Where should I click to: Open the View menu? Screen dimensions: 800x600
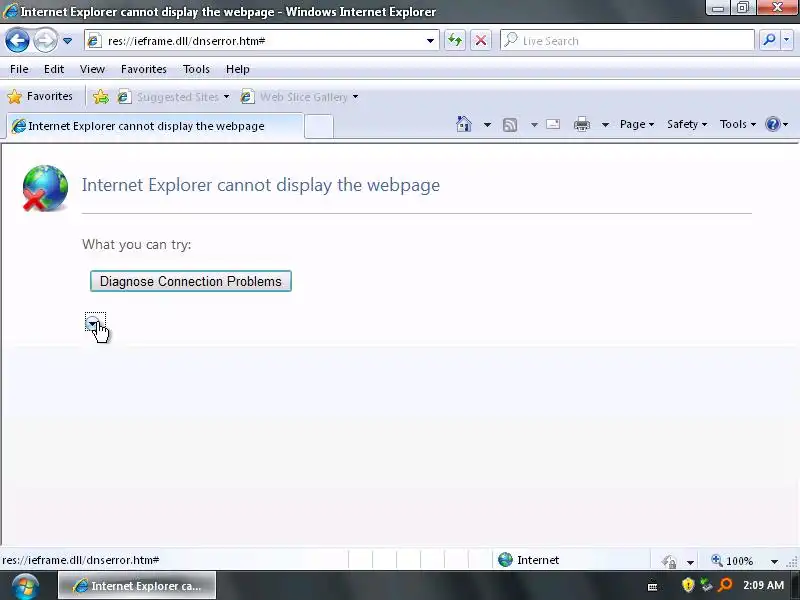92,69
